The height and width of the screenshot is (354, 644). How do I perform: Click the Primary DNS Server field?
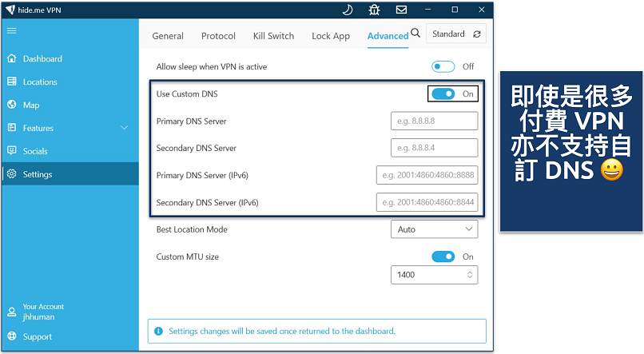point(434,121)
